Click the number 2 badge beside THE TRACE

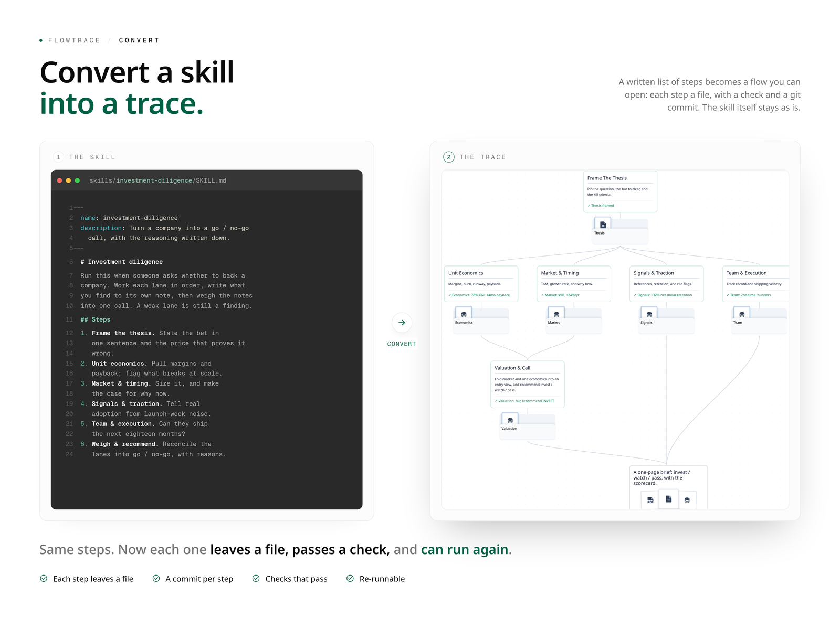pyautogui.click(x=449, y=157)
